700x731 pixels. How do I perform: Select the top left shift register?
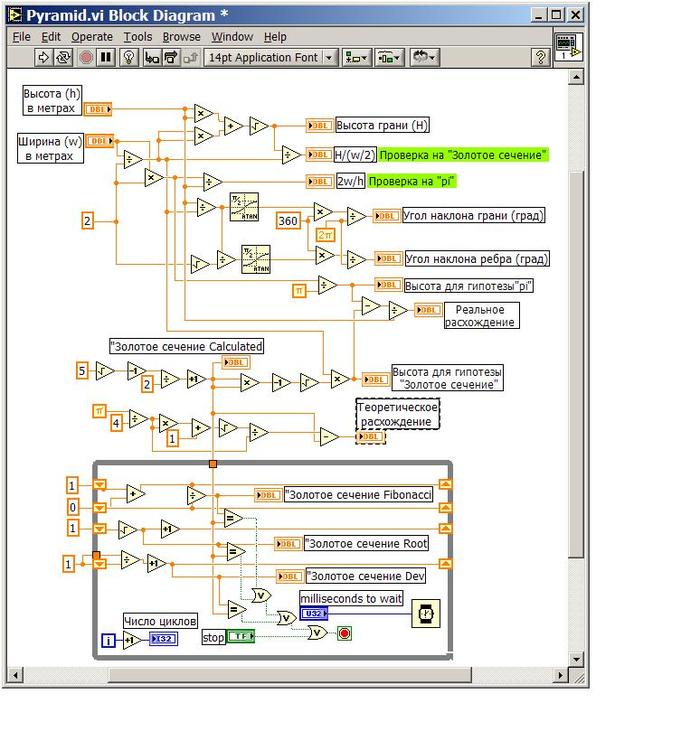pos(100,485)
